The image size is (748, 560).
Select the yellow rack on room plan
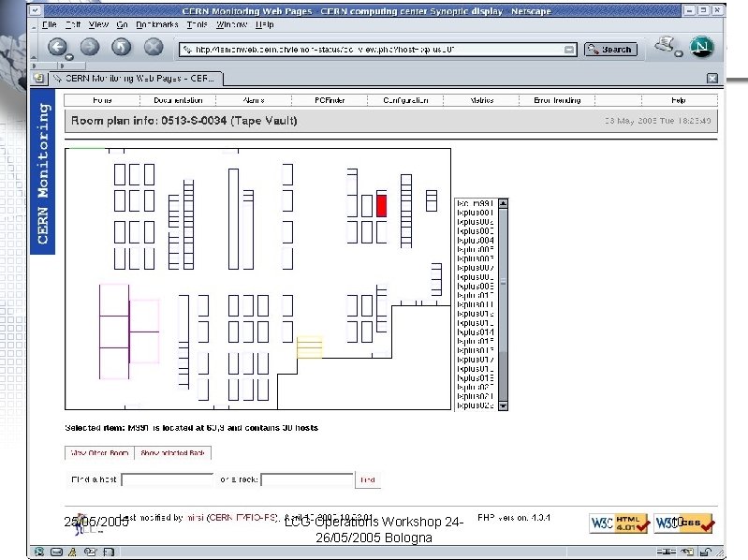(x=310, y=346)
